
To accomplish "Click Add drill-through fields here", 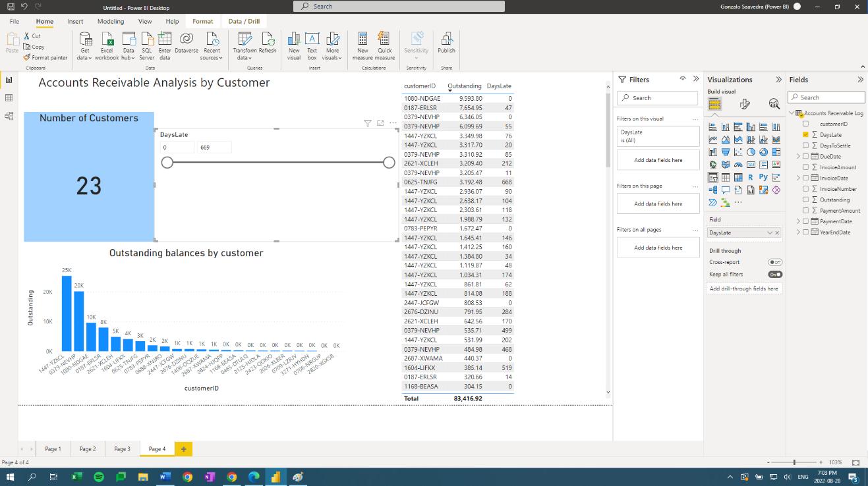I will [x=743, y=288].
